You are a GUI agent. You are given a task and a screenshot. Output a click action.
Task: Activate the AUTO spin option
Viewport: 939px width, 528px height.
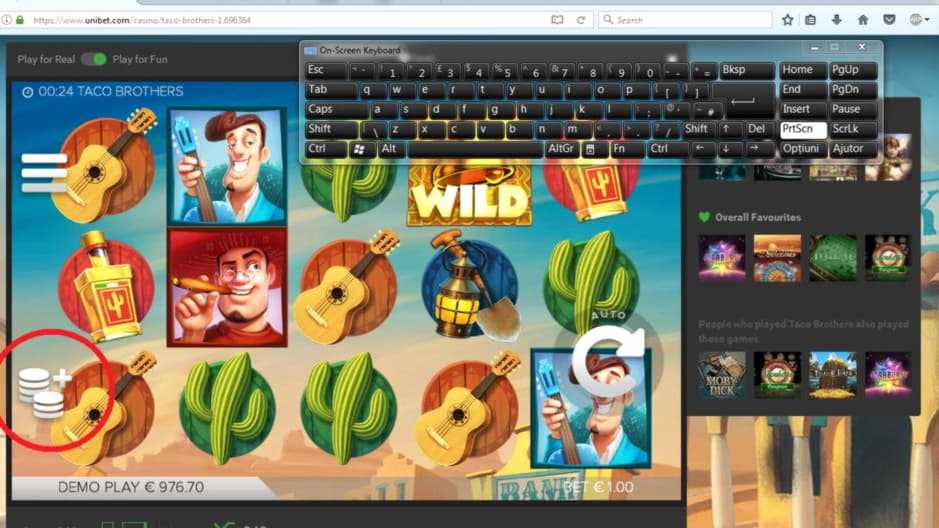tap(608, 315)
